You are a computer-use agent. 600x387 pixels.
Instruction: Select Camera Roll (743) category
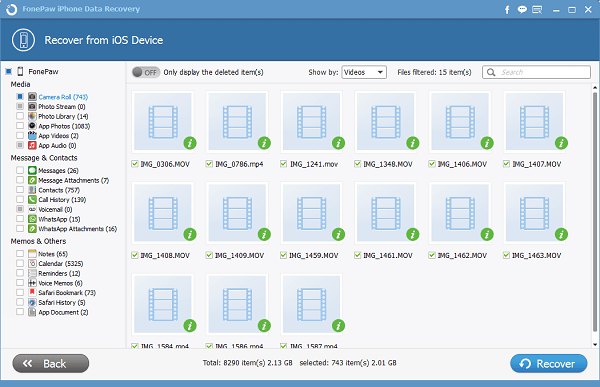point(63,97)
